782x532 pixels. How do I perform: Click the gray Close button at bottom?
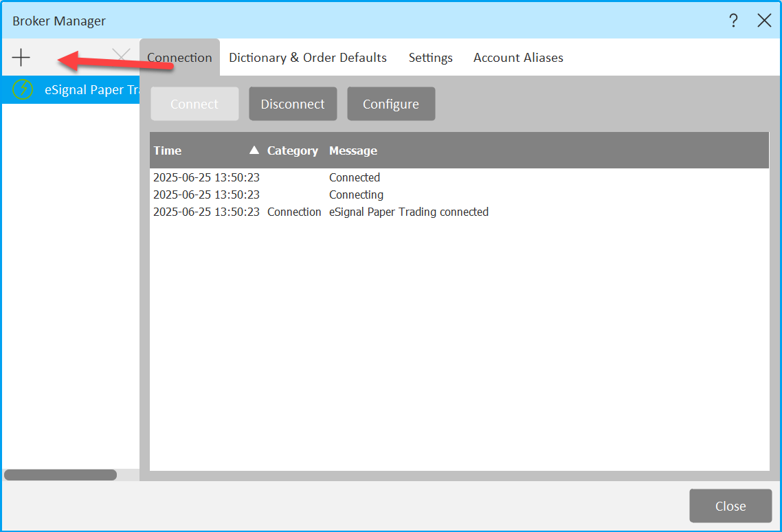[x=730, y=506]
